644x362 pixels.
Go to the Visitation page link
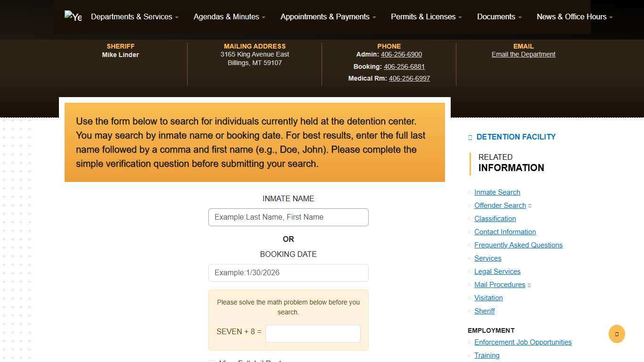point(488,298)
